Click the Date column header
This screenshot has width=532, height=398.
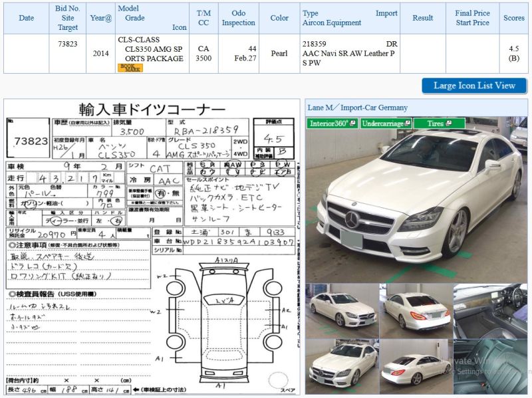coord(26,18)
